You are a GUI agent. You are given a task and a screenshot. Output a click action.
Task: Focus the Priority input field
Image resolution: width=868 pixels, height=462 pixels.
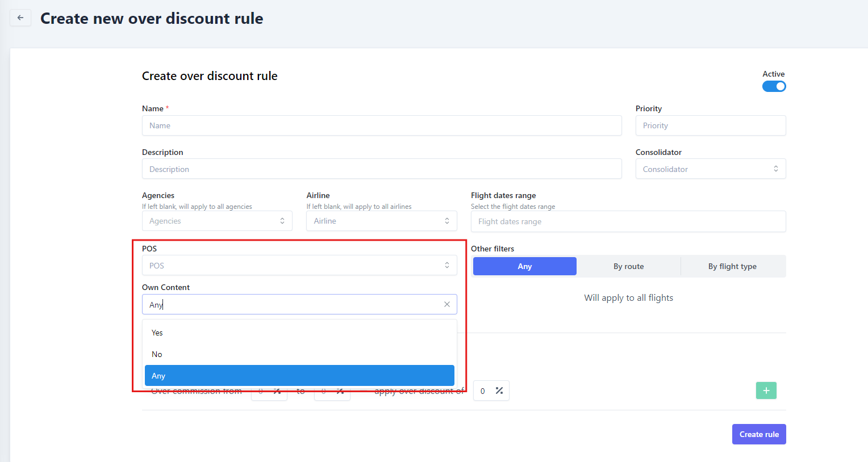click(710, 125)
